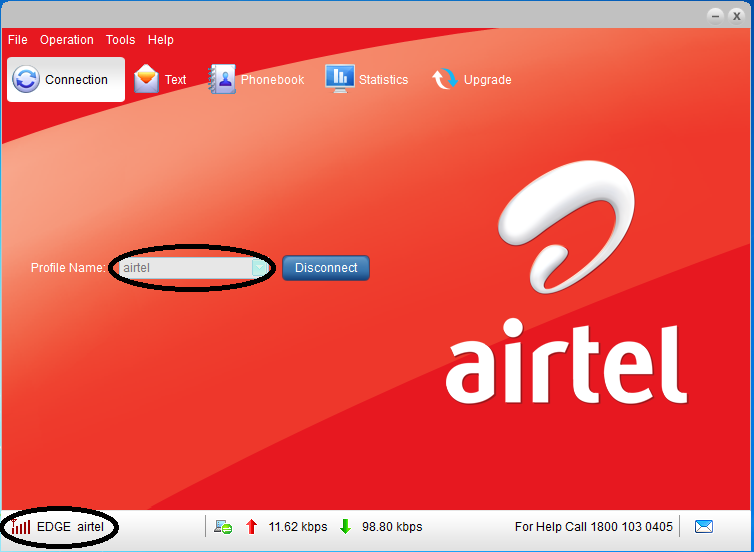Click the network connection status icon
Image resolution: width=754 pixels, height=552 pixels.
pos(223,527)
